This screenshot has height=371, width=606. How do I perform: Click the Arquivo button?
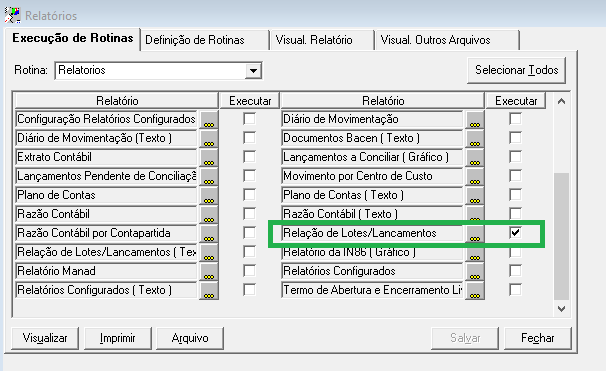[190, 338]
